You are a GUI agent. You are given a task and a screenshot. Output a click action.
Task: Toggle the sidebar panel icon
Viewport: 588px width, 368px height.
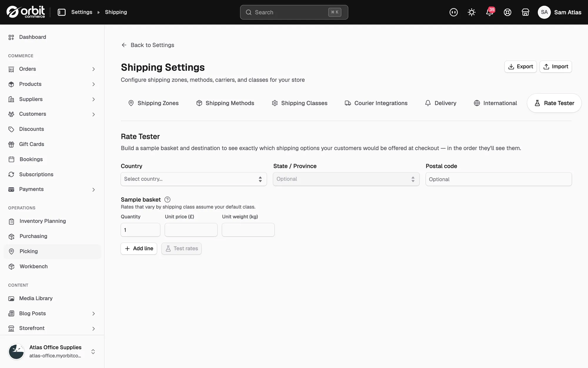point(61,12)
